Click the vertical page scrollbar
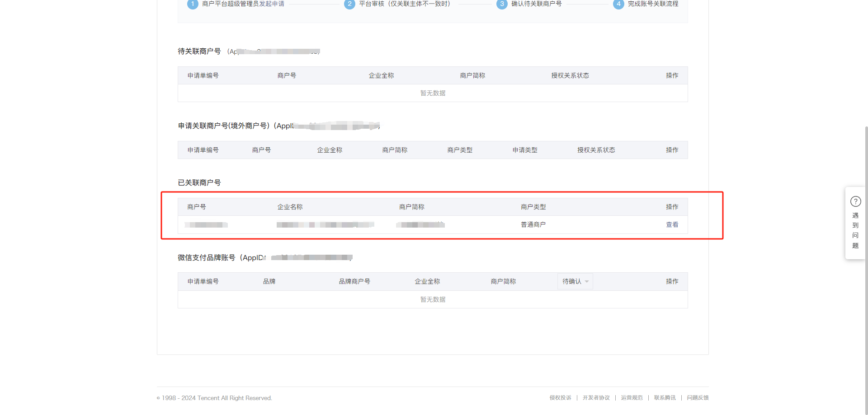Screen dimensions: 868x415 [x=866, y=271]
